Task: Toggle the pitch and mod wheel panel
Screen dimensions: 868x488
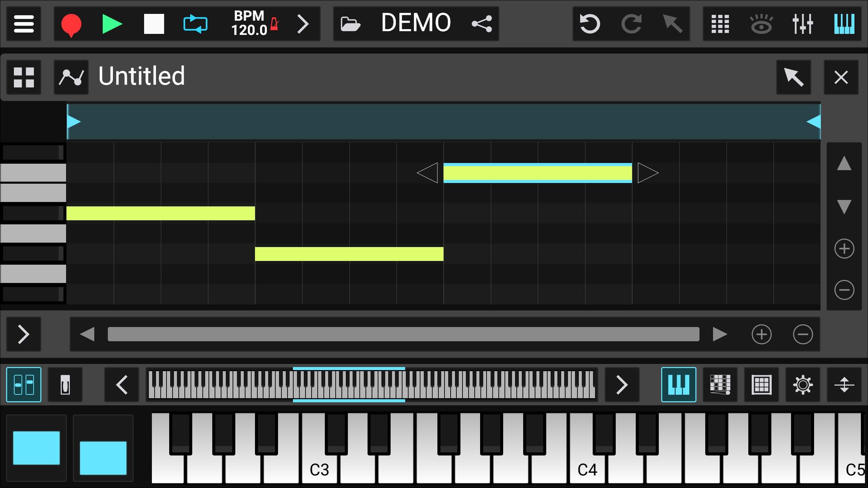Action: click(x=24, y=385)
